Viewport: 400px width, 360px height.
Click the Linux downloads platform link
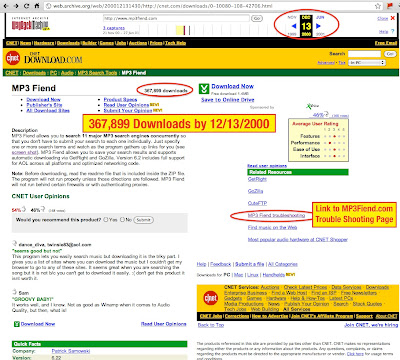[253, 275]
